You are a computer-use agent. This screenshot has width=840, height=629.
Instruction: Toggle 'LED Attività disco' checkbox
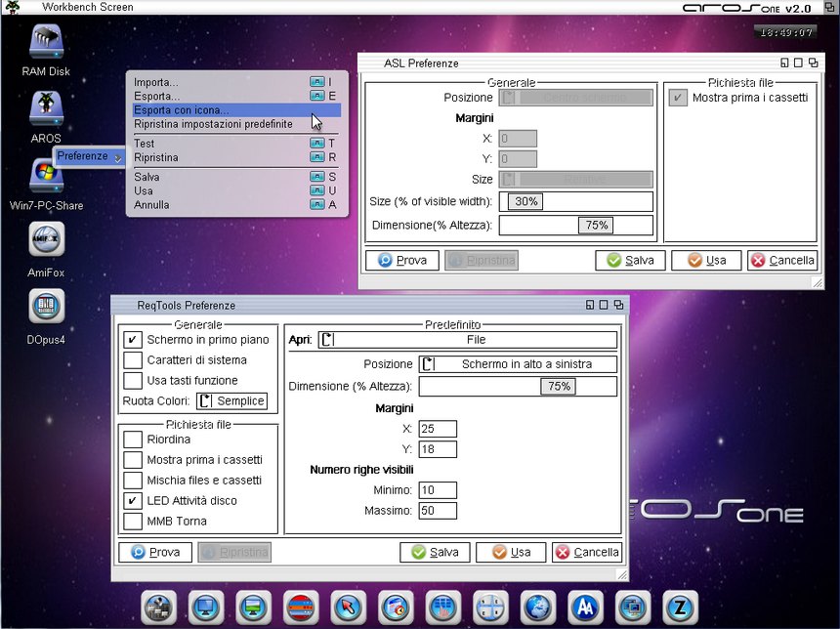[133, 500]
